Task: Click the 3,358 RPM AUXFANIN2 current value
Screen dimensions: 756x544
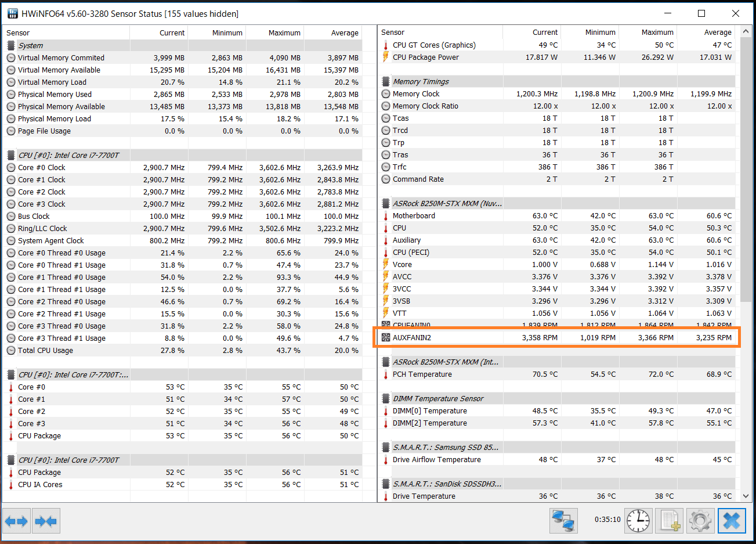Action: point(540,337)
